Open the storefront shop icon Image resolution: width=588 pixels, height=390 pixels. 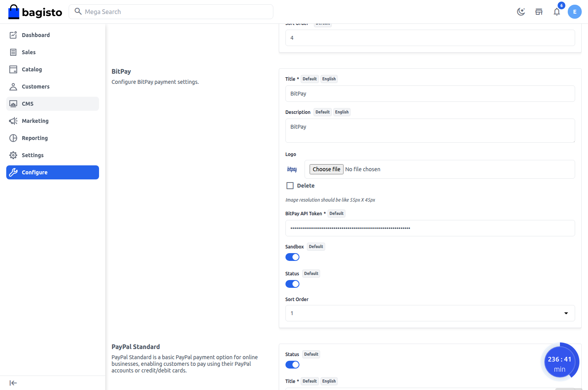pyautogui.click(x=539, y=12)
